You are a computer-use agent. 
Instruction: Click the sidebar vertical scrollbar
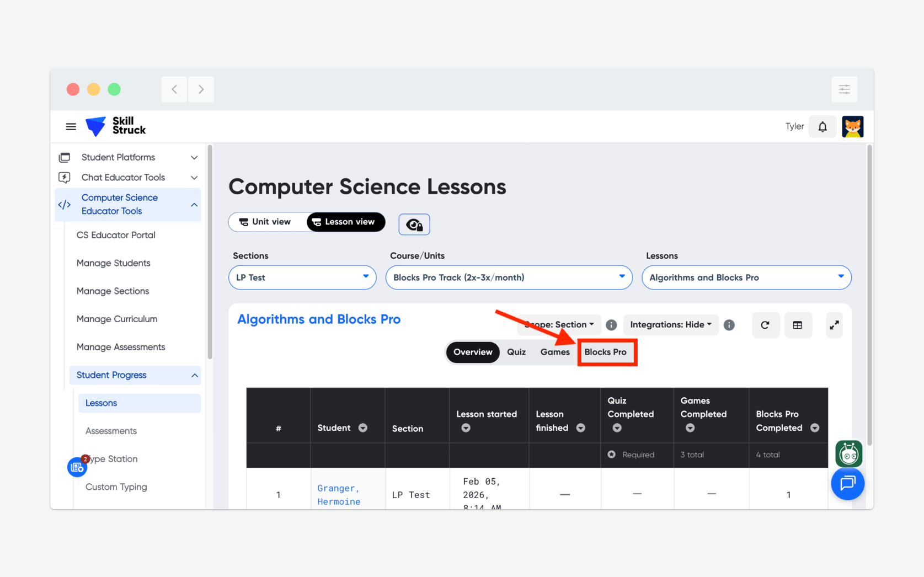[x=210, y=252]
